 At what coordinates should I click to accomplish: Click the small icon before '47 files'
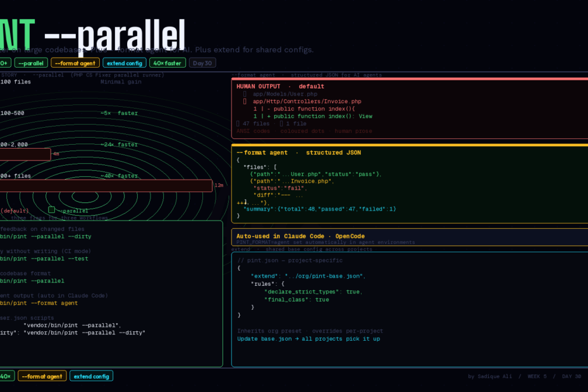coord(238,123)
